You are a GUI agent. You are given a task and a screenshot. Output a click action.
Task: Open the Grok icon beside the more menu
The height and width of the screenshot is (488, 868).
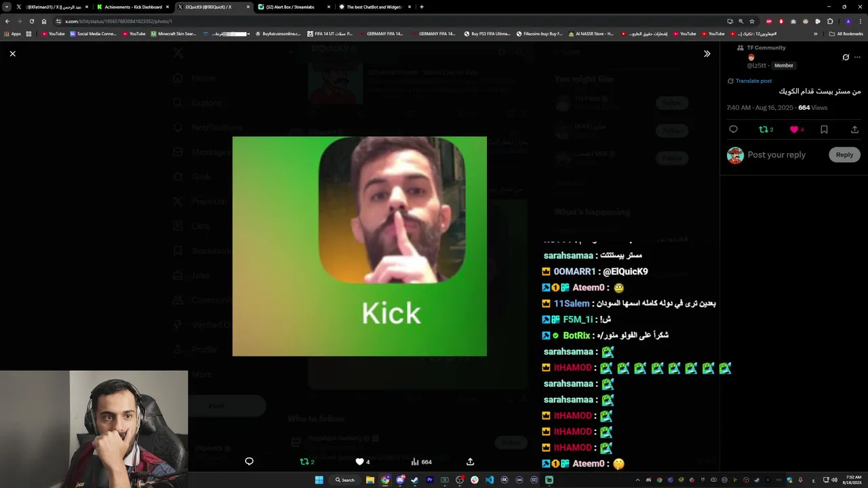(x=846, y=57)
